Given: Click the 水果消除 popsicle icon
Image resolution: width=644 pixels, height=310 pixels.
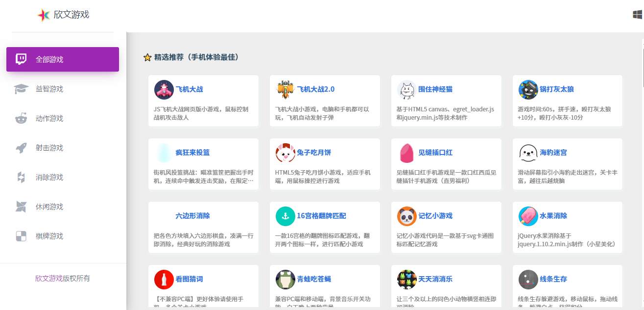Looking at the screenshot, I should click(x=528, y=216).
